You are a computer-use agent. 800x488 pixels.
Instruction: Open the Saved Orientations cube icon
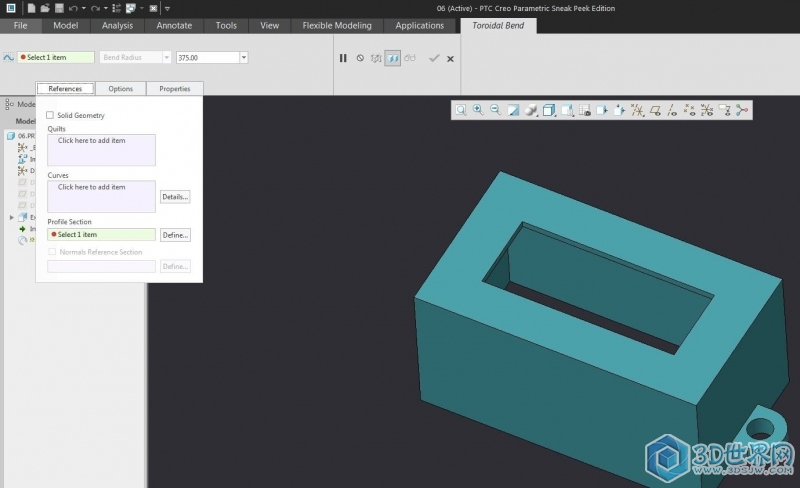549,110
